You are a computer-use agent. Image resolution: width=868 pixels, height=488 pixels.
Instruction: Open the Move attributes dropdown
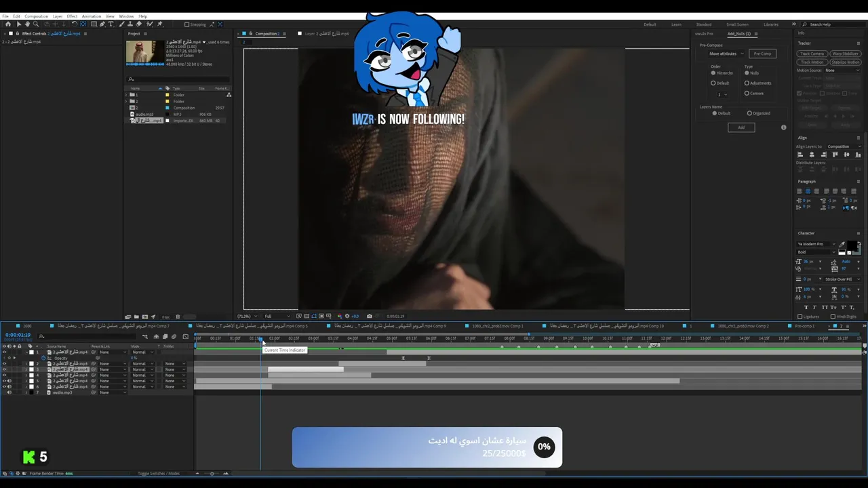click(x=726, y=54)
